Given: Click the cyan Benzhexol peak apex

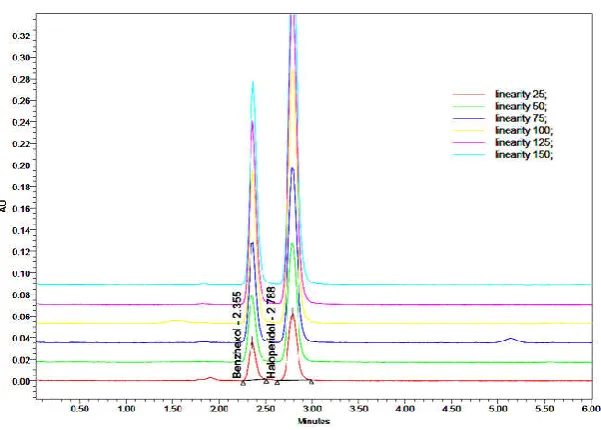Looking at the screenshot, I should [x=253, y=82].
